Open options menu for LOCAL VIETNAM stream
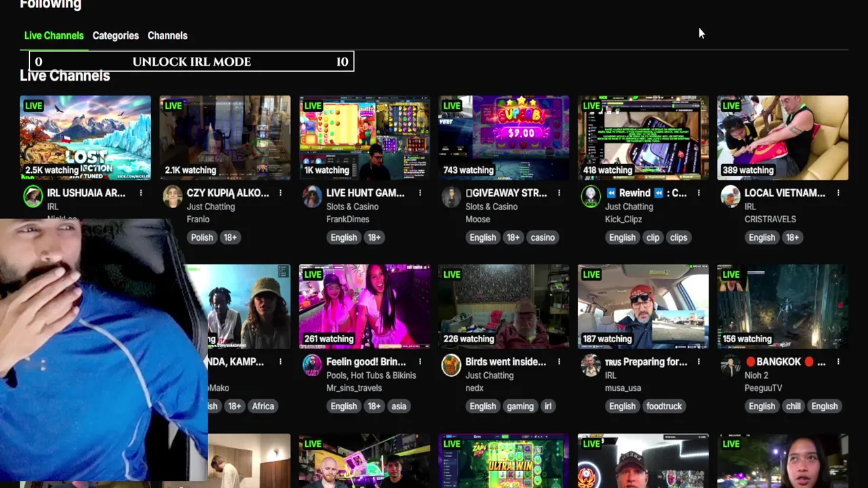The image size is (868, 488). click(838, 193)
